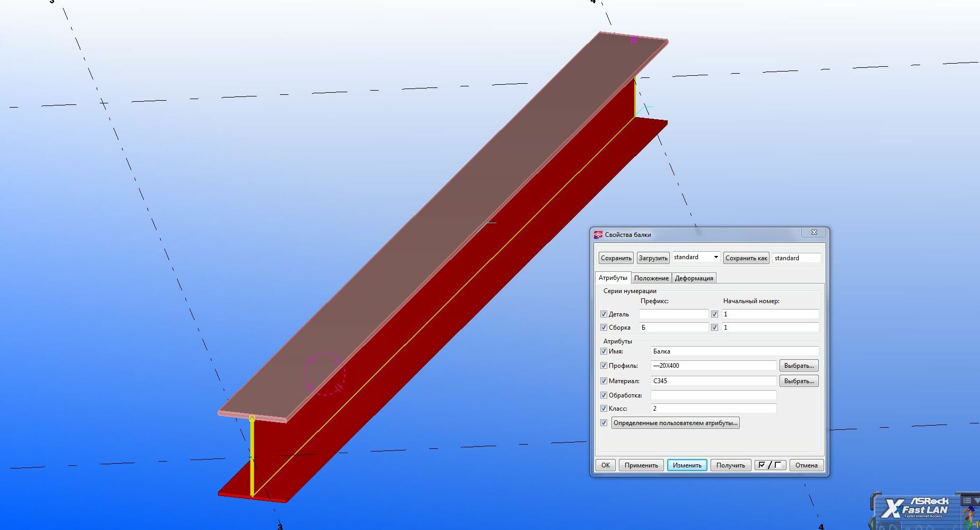Toggle the Сборка numbering checkbox

point(603,328)
